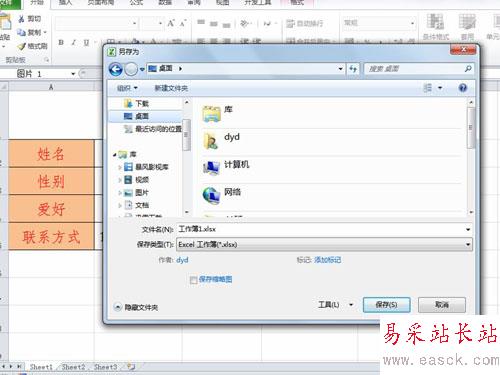Click the Conditional Formatting icon in ribbon
The width and height of the screenshot is (500, 375).
click(x=435, y=22)
